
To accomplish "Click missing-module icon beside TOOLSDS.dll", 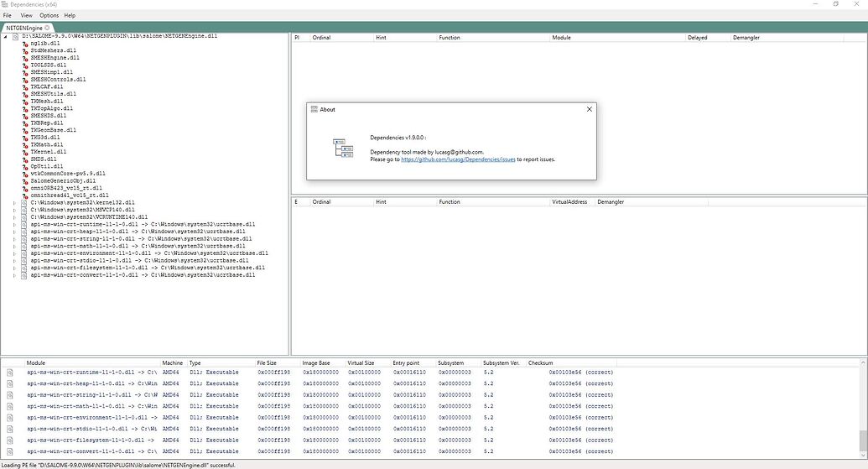I will pos(25,65).
